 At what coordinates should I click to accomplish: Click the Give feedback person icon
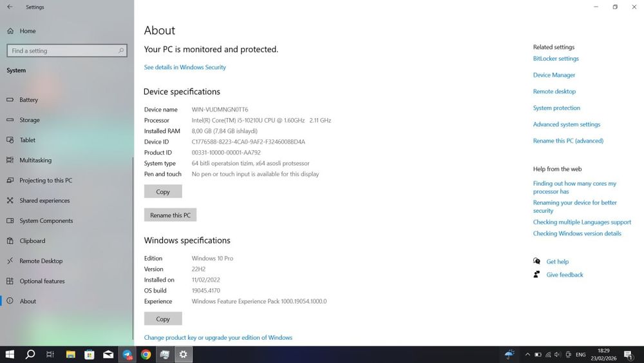(x=536, y=274)
